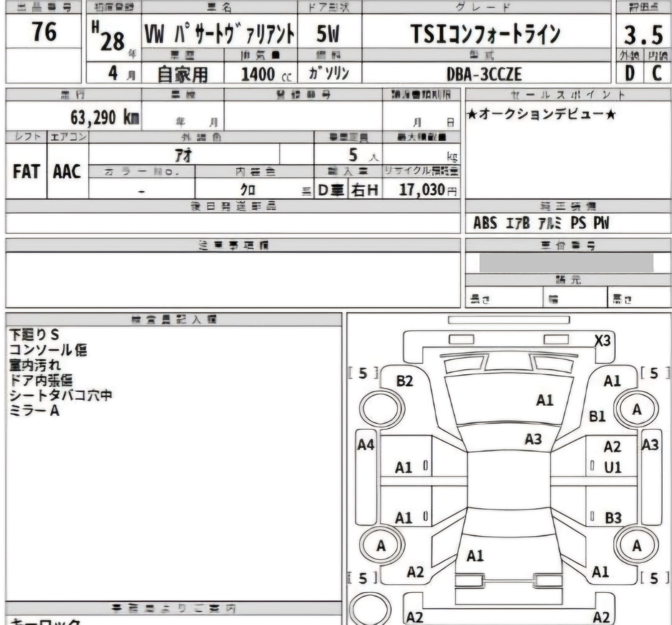
Task: Click the empty front tire circle on the diagram
Action: [x=381, y=409]
